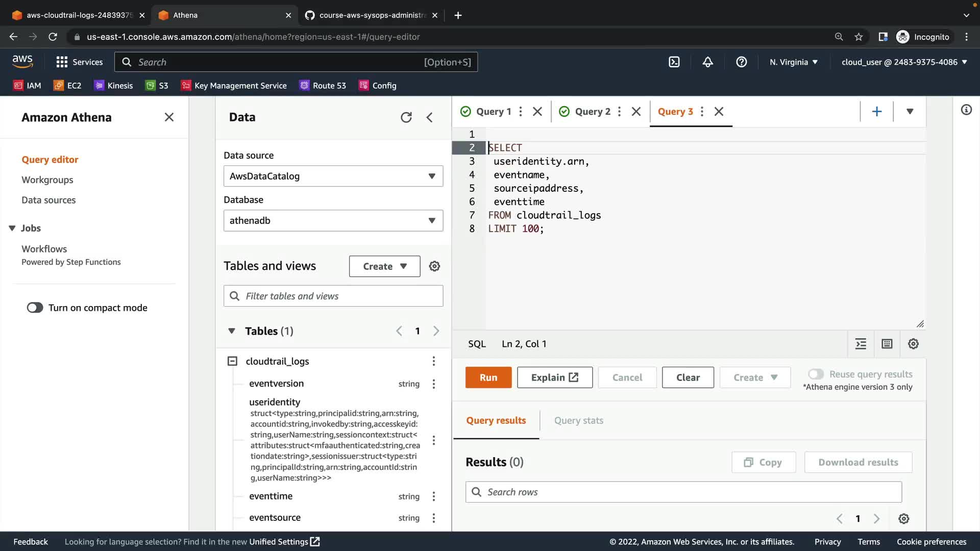This screenshot has height=551, width=980.
Task: Collapse the Data panel with arrow icon
Action: pos(430,117)
